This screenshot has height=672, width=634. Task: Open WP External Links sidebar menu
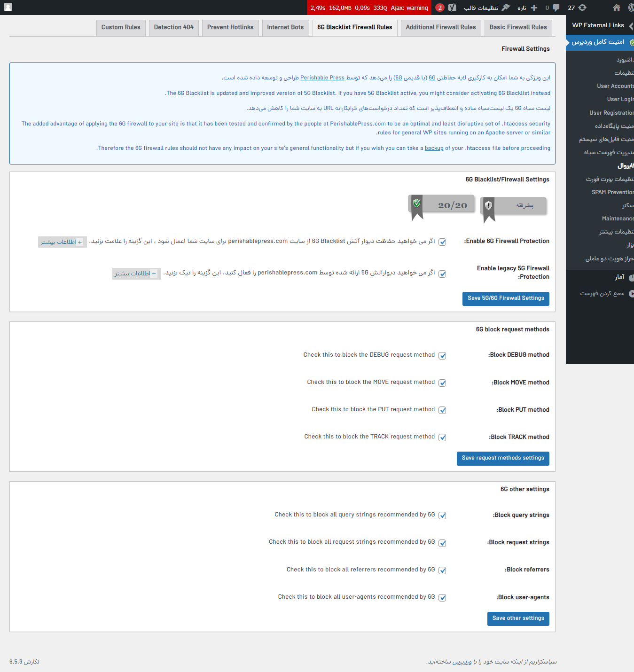point(600,25)
